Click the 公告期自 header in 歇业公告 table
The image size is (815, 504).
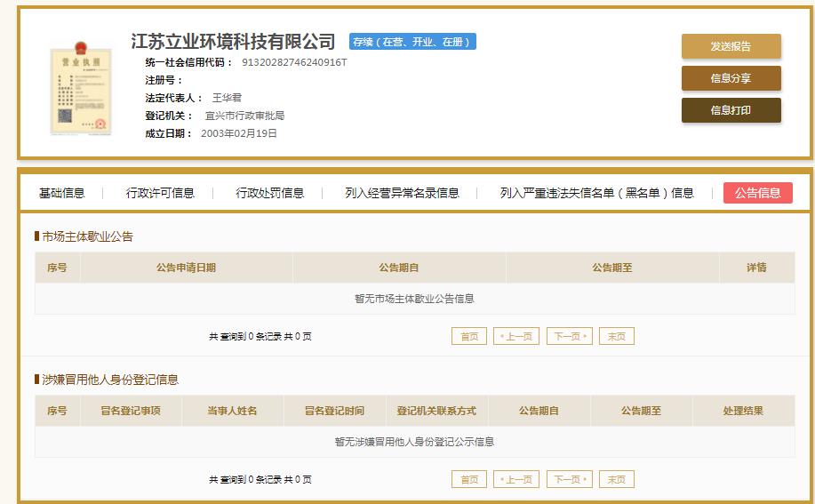click(399, 268)
